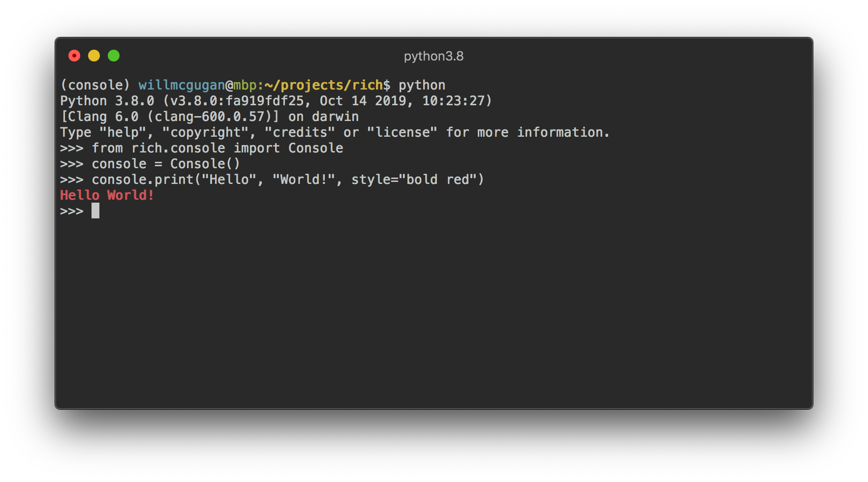868x482 pixels.
Task: Click the yellow minimize traffic light
Action: click(93, 56)
